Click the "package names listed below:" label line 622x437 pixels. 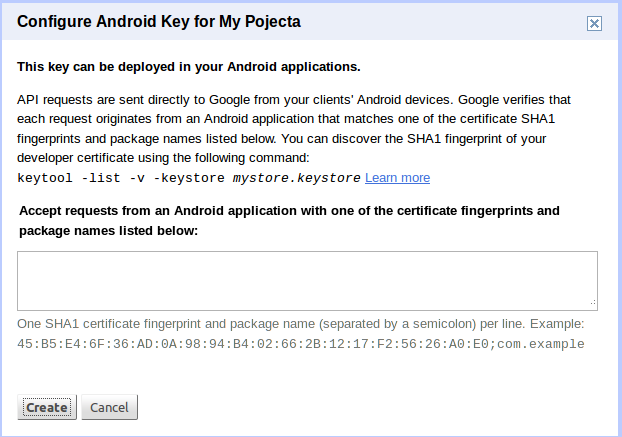tap(108, 231)
